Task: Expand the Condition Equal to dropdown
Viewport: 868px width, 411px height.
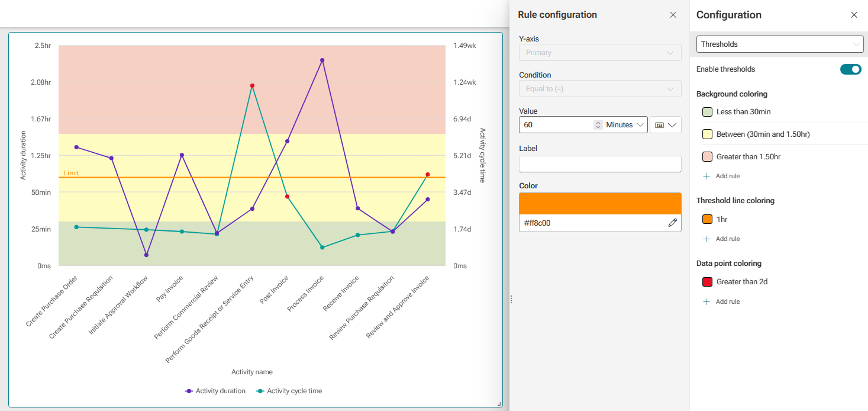Action: (x=600, y=89)
